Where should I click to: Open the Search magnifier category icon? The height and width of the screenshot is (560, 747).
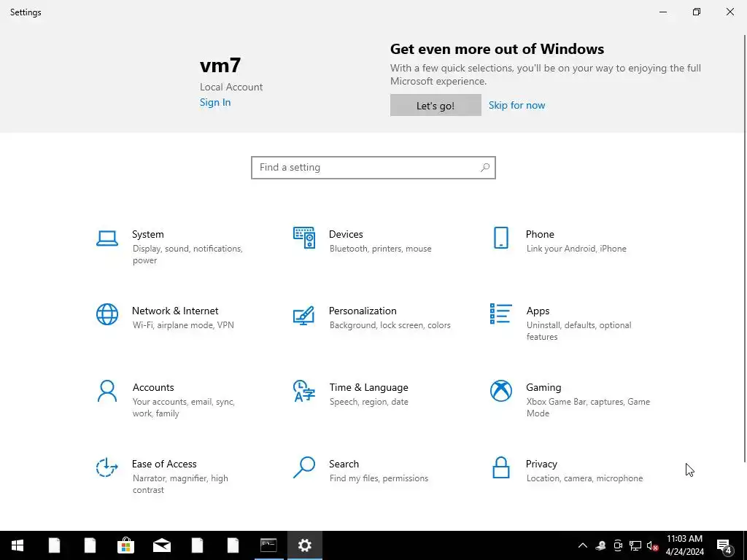click(x=304, y=467)
